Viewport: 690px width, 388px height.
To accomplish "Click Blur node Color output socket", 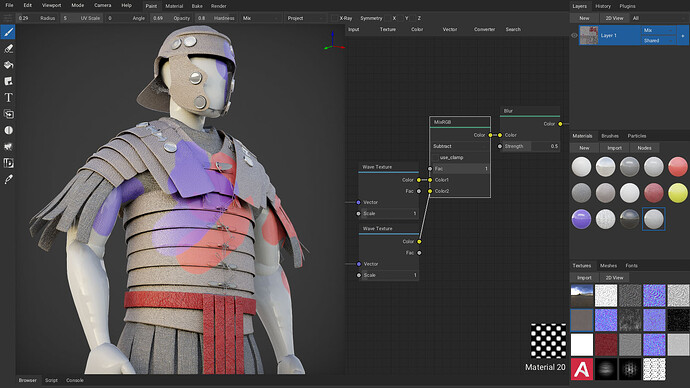I will 560,124.
